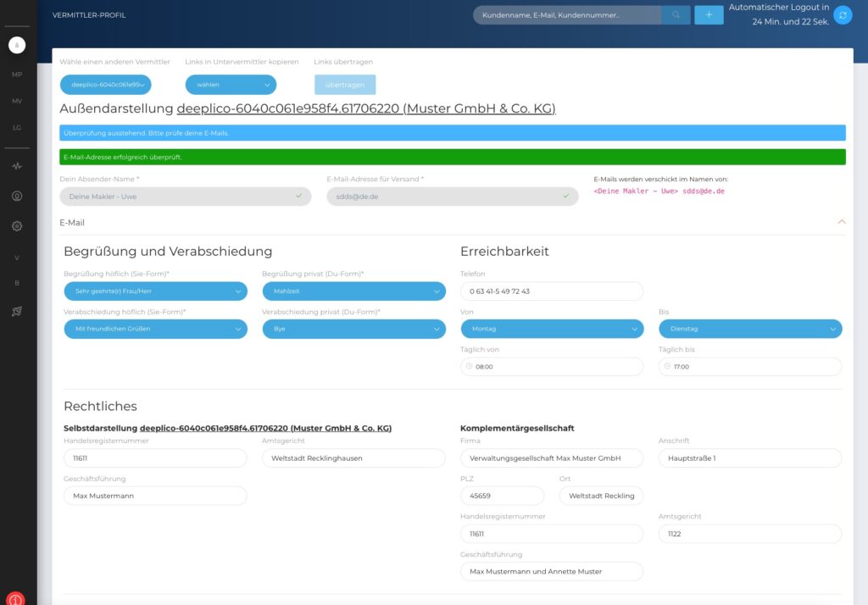Click the settings gear in sidebar

point(17,226)
